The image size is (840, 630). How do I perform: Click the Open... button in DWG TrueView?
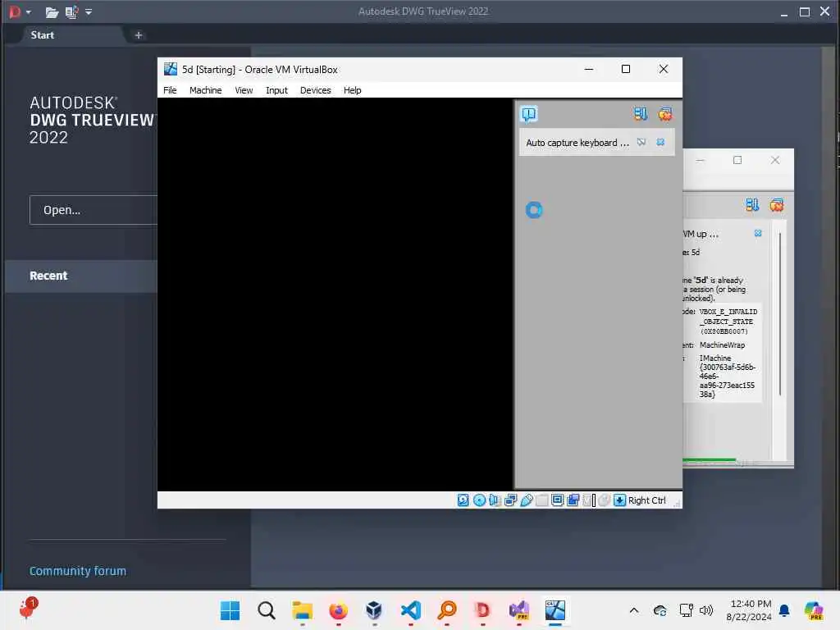[x=94, y=210]
